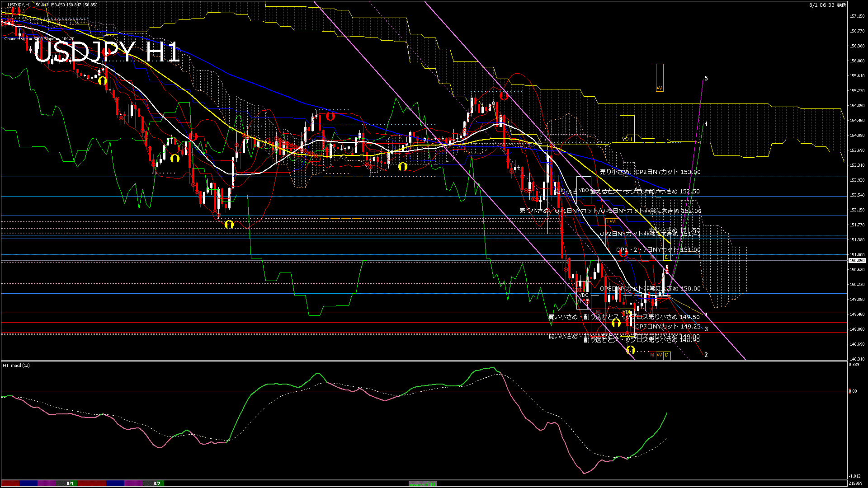Click the YDC level box
The width and height of the screenshot is (868, 488).
point(584,295)
